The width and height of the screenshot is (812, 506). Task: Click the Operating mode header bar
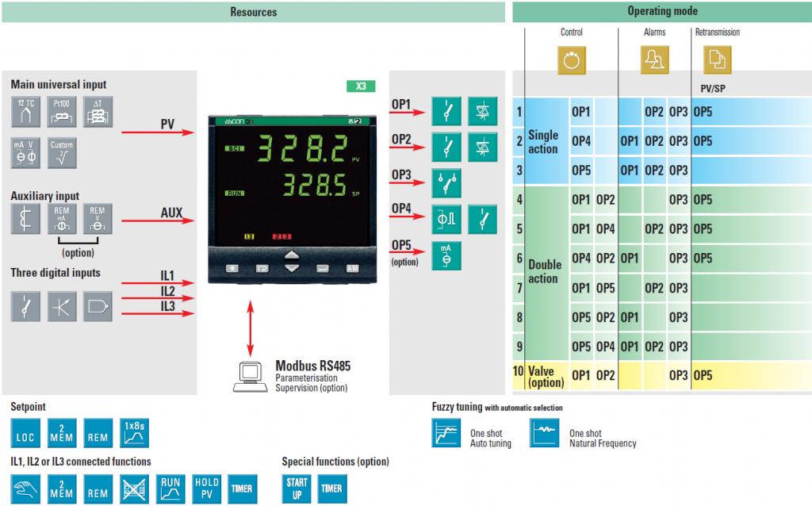click(x=662, y=11)
